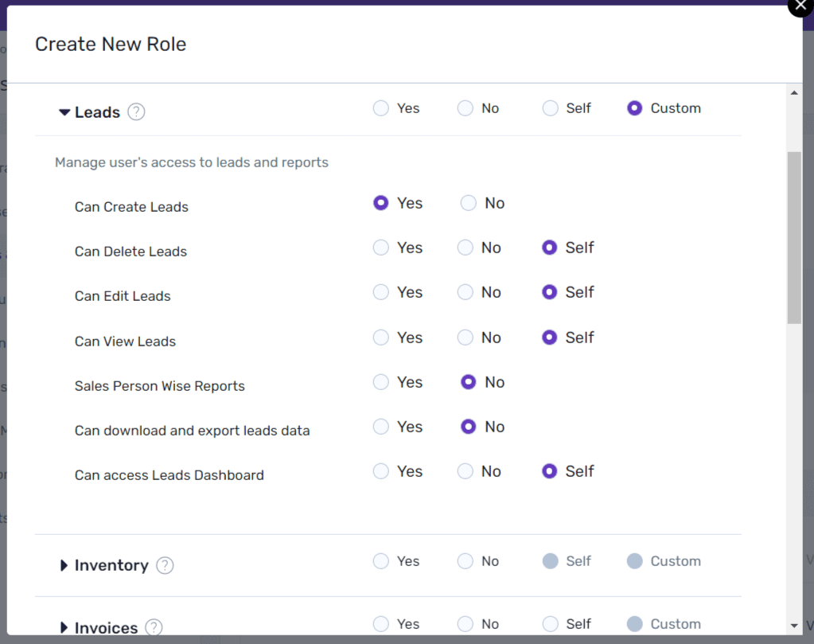Select No for Can Create Leads
The width and height of the screenshot is (814, 644).
pyautogui.click(x=468, y=202)
